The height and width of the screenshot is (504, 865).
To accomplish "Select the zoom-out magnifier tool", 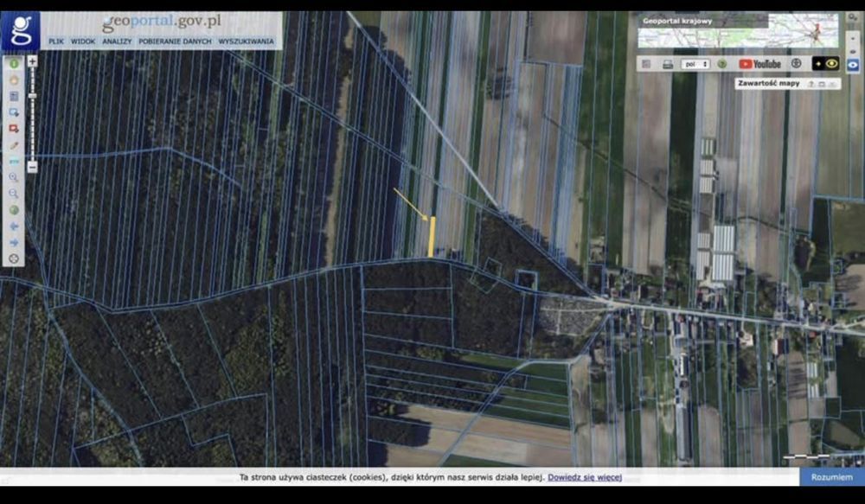I will pyautogui.click(x=14, y=194).
